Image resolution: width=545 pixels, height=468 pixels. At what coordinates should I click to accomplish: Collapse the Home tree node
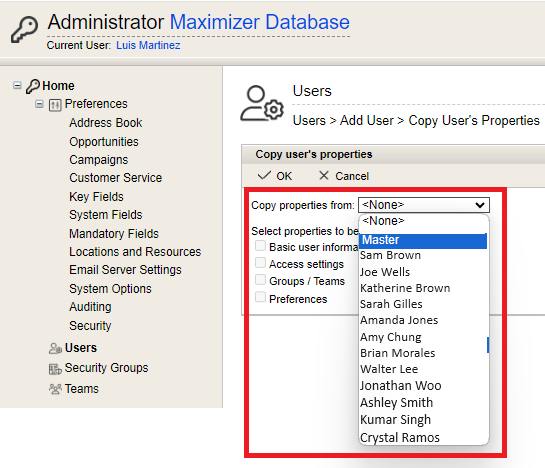click(x=17, y=85)
